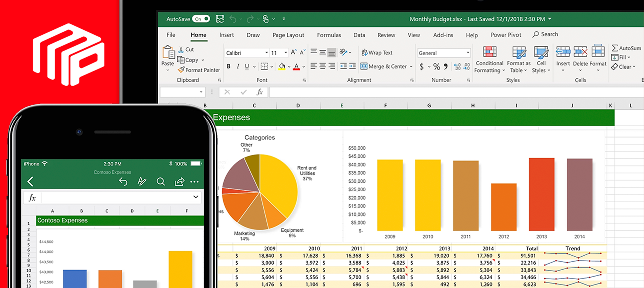The image size is (644, 288).
Task: Open the Calibri font name dropdown
Action: coord(266,53)
